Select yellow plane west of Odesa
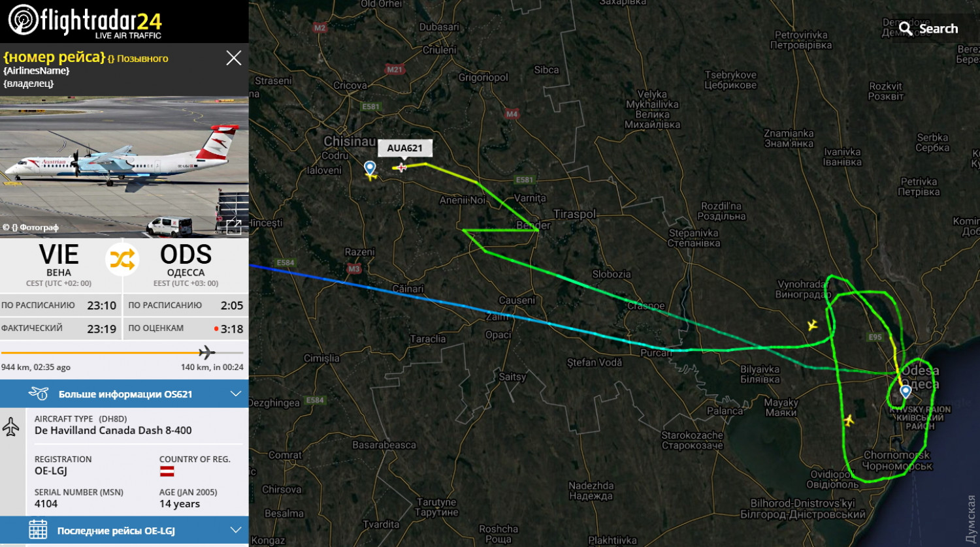The height and width of the screenshot is (547, 980). pyautogui.click(x=849, y=420)
